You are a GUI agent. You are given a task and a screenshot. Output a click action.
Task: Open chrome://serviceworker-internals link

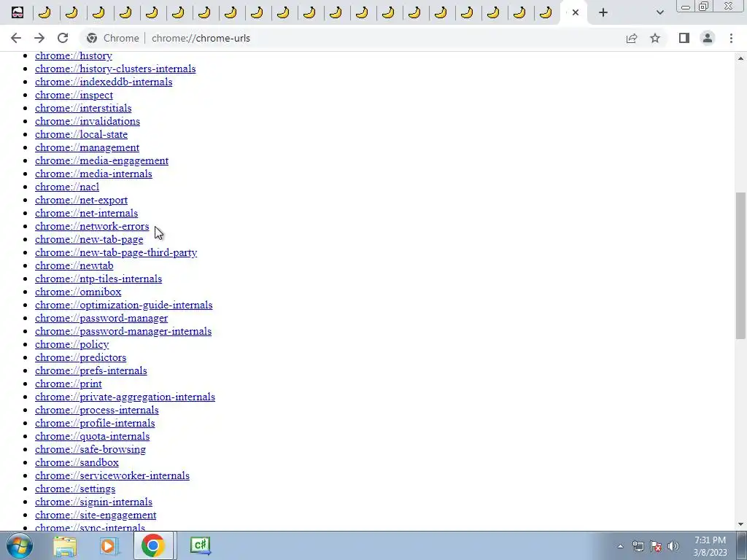tap(112, 475)
